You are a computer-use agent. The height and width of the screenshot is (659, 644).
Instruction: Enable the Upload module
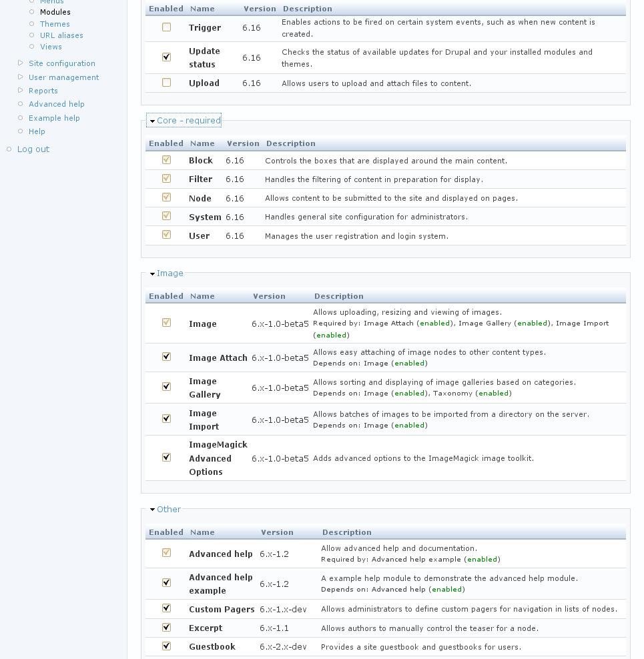click(166, 82)
